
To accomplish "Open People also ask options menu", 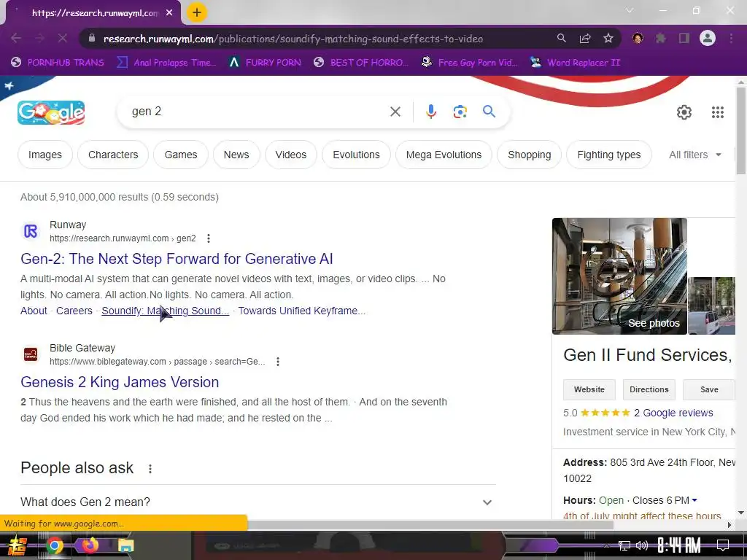I will (150, 469).
